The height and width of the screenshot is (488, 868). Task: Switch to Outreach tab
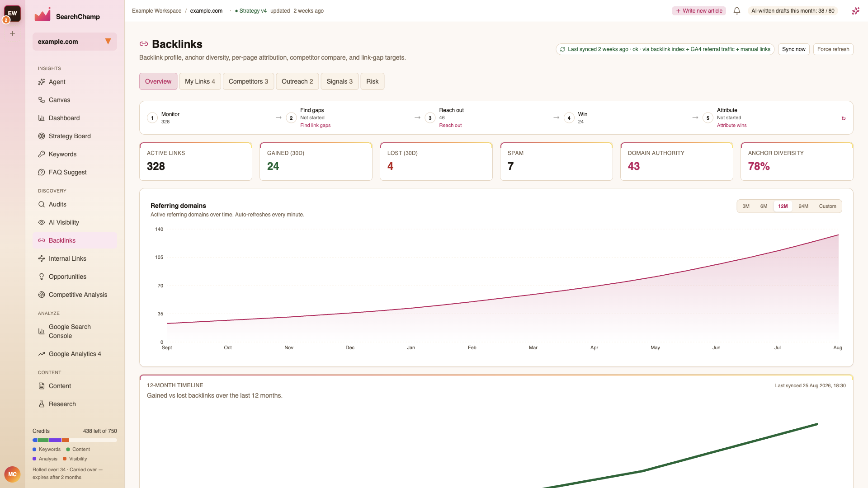pyautogui.click(x=297, y=81)
